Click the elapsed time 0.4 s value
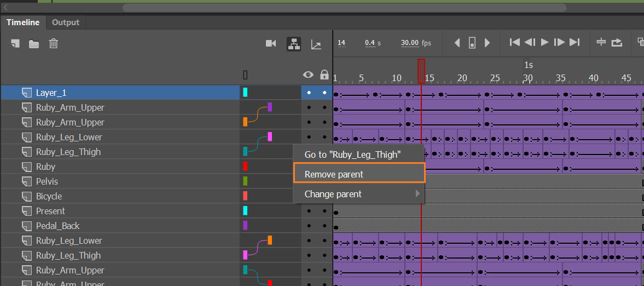The image size is (644, 286). click(370, 43)
